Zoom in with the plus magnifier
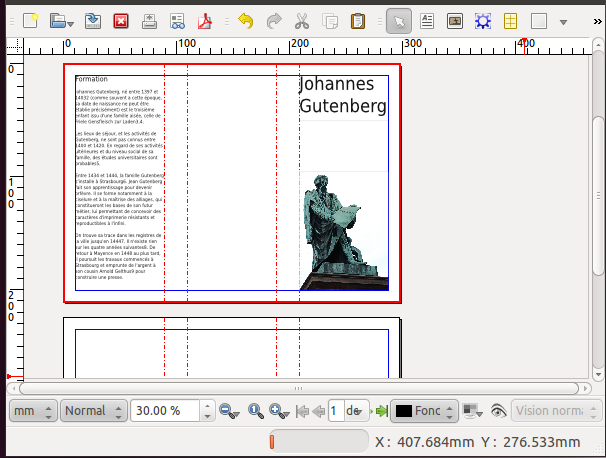606x458 pixels. pos(279,411)
